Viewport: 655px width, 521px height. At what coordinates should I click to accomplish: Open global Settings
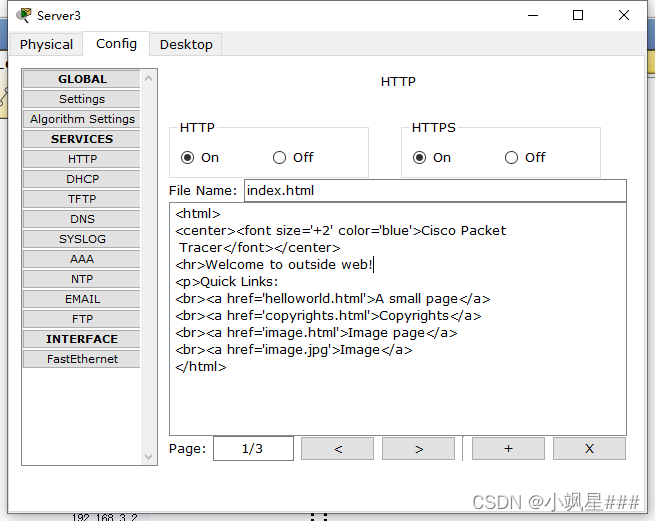(x=82, y=99)
